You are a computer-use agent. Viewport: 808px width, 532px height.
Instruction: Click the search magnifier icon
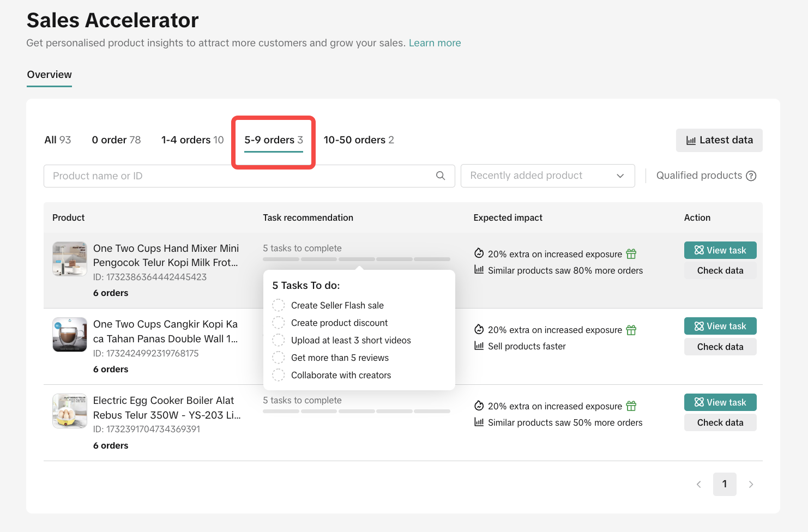click(x=441, y=176)
